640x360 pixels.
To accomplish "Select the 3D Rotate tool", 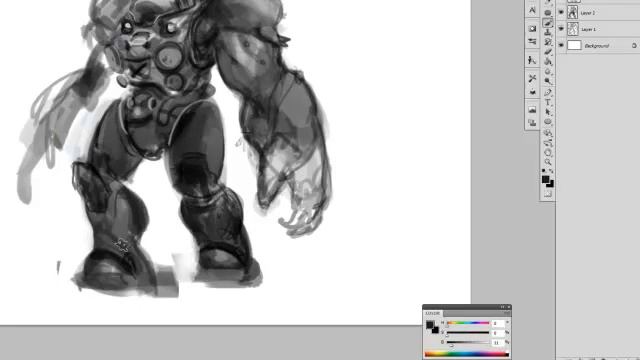I will pyautogui.click(x=548, y=133).
